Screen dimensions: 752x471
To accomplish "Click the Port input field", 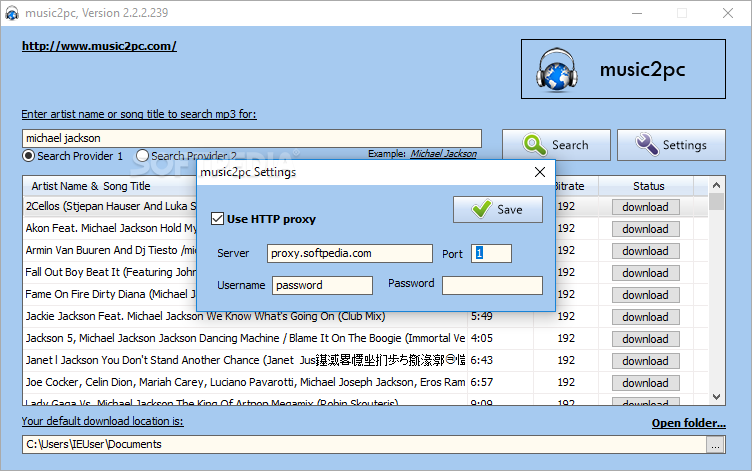I will (x=491, y=253).
